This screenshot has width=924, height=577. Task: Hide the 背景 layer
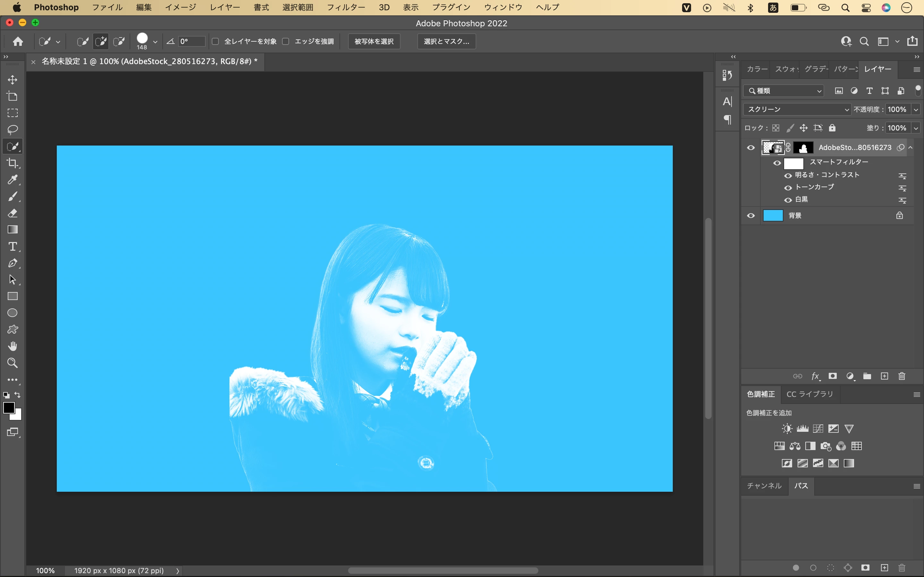coord(751,216)
